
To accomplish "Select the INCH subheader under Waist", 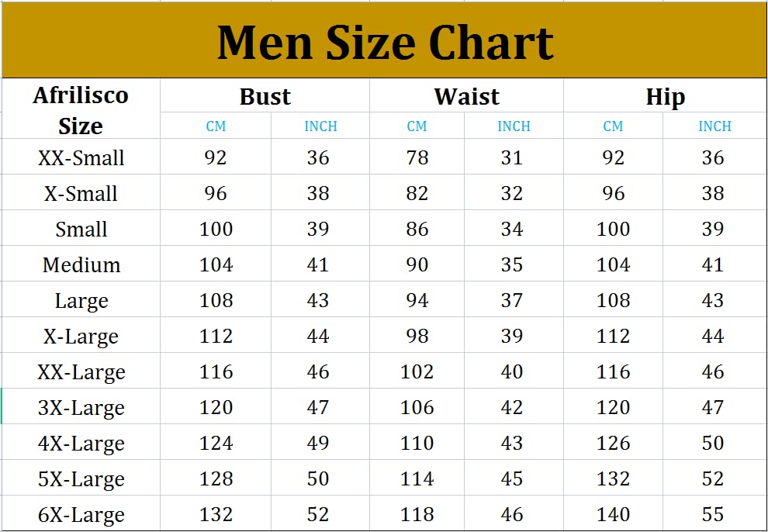I will pos(514,126).
